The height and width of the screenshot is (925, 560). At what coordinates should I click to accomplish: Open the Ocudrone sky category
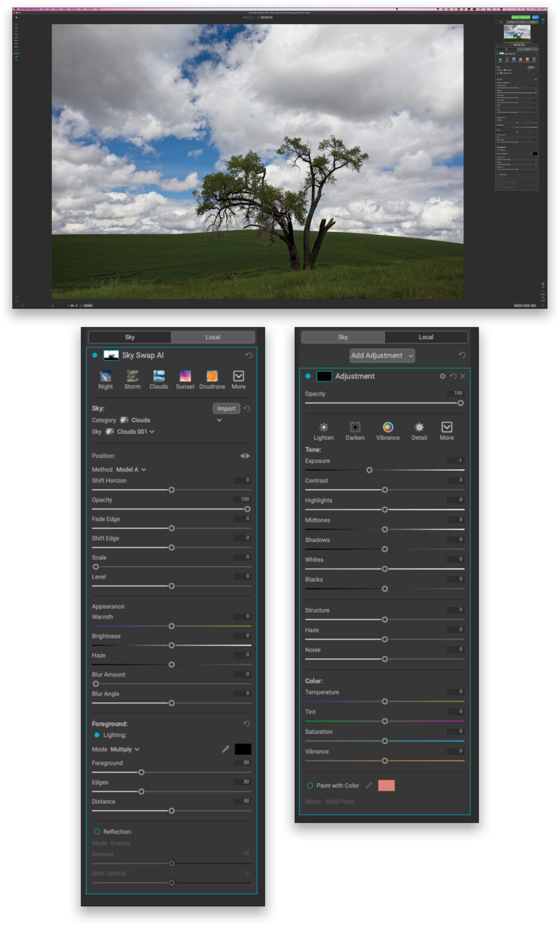click(212, 376)
